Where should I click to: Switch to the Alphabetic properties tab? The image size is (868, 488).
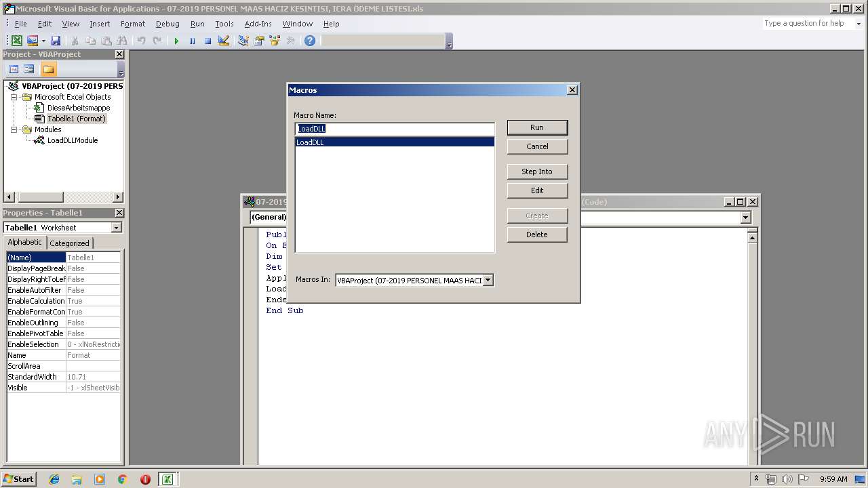click(x=24, y=242)
